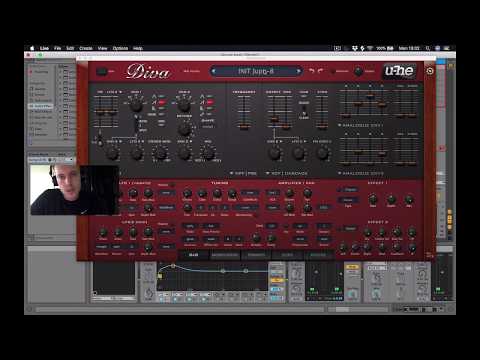
Task: Click the Dropbox menu bar icon
Action: point(355,48)
